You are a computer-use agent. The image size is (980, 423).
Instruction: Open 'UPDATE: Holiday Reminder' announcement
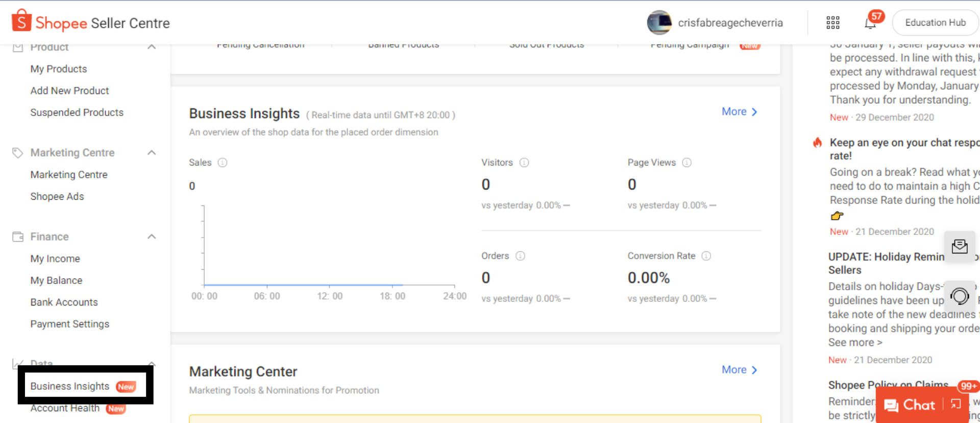[x=887, y=264]
